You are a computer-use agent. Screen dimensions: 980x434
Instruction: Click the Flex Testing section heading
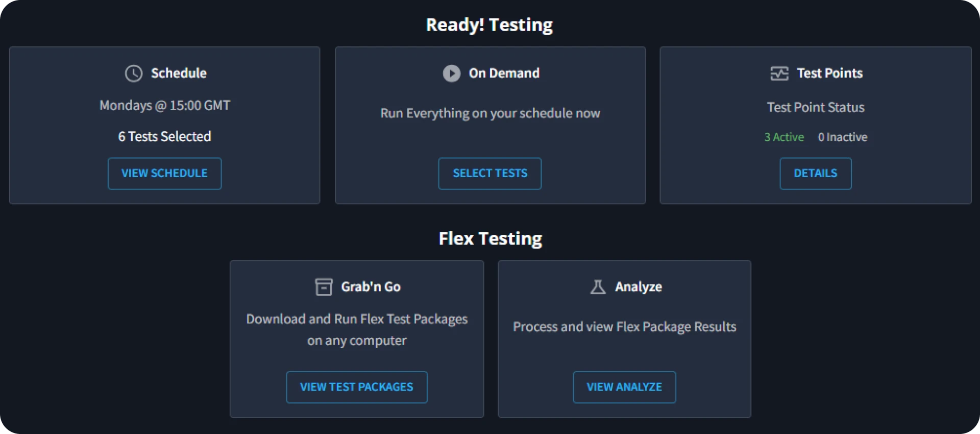pyautogui.click(x=490, y=238)
